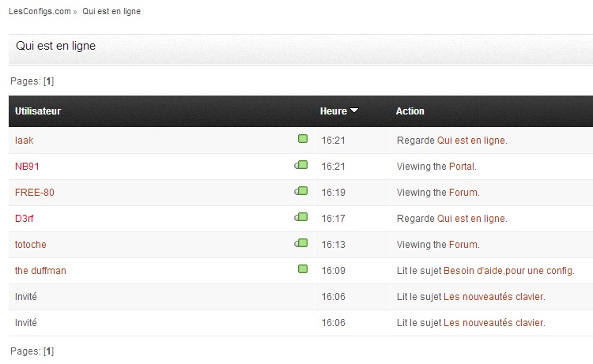Viewport: 593px width, 364px height.
Task: Click the message icon next to totoche
Action: click(x=301, y=243)
